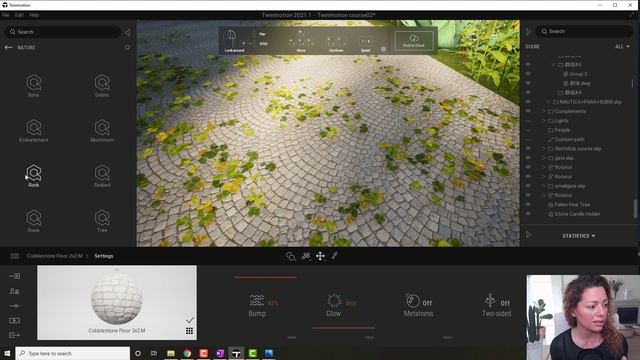Click the Import icon in the bottom-left dock
Image resolution: width=640 pixels, height=360 pixels.
pos(14,276)
